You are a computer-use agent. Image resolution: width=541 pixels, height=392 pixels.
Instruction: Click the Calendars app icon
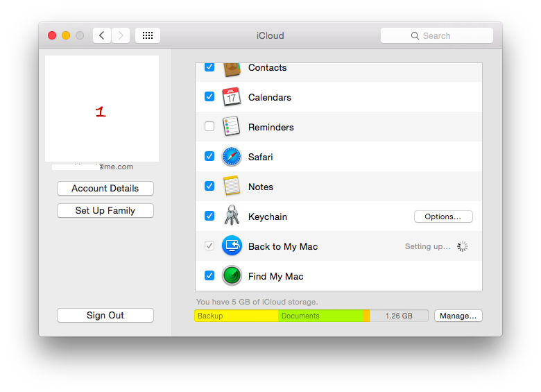[x=232, y=97]
